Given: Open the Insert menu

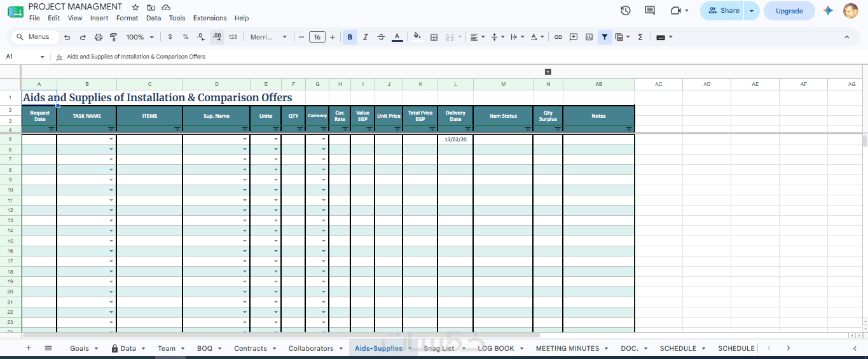Looking at the screenshot, I should (x=99, y=18).
